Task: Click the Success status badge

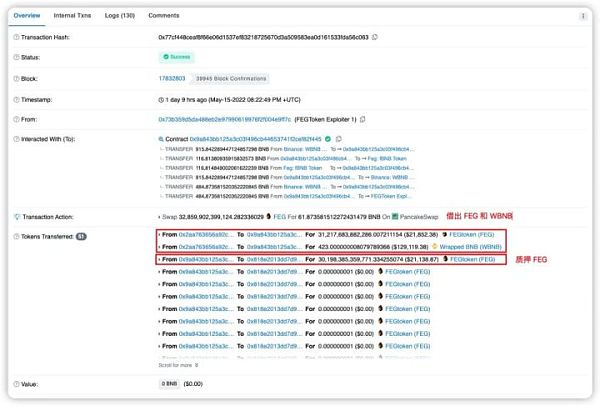Action: 178,57
